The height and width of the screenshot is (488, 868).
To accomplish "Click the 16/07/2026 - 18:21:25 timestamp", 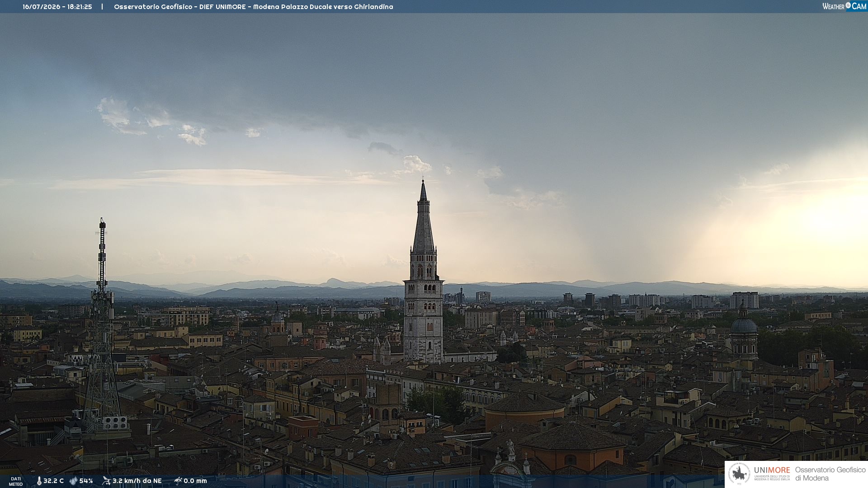I will click(x=57, y=7).
